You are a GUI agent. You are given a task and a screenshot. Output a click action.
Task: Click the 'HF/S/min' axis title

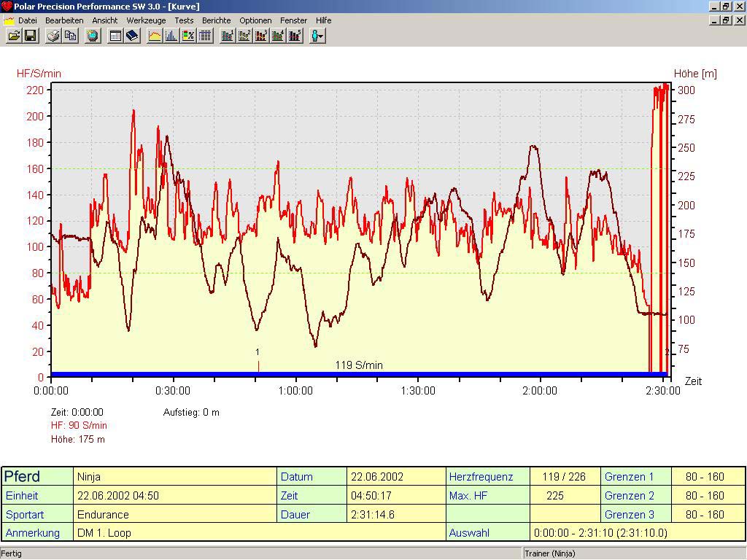click(x=39, y=74)
